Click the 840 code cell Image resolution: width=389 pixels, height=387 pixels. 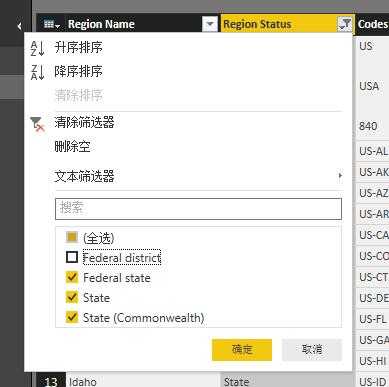coord(368,126)
